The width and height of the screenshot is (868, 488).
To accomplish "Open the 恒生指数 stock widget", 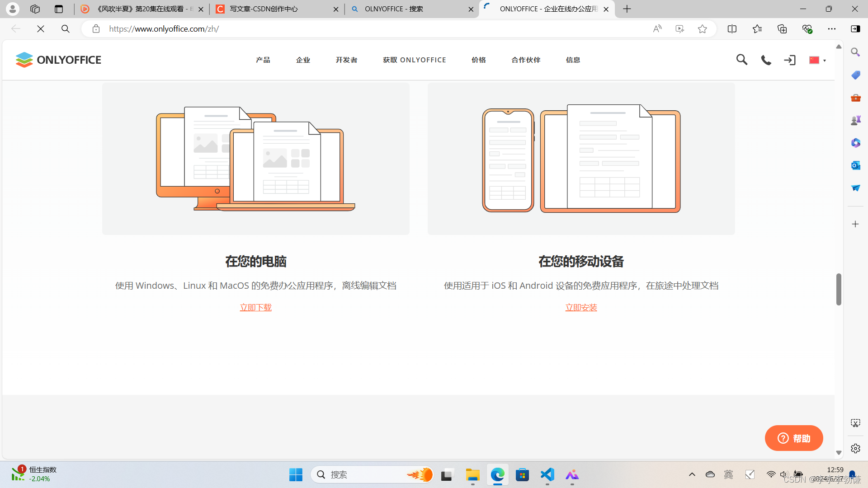I will click(x=34, y=474).
